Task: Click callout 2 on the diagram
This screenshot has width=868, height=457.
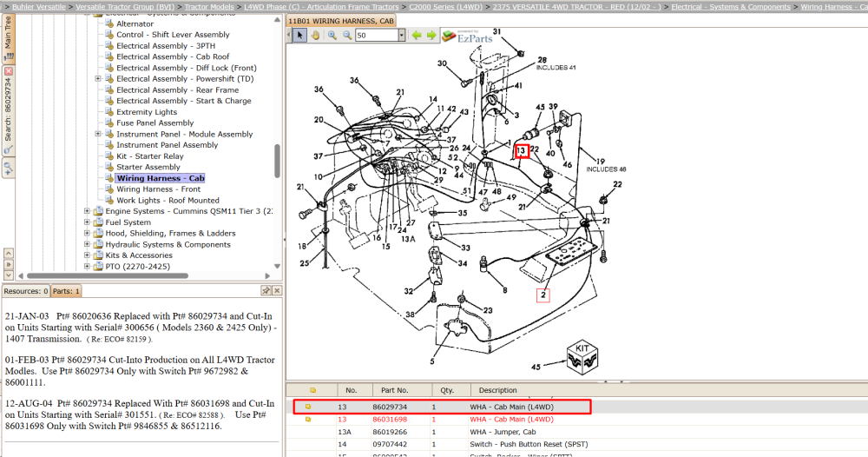Action: point(543,295)
